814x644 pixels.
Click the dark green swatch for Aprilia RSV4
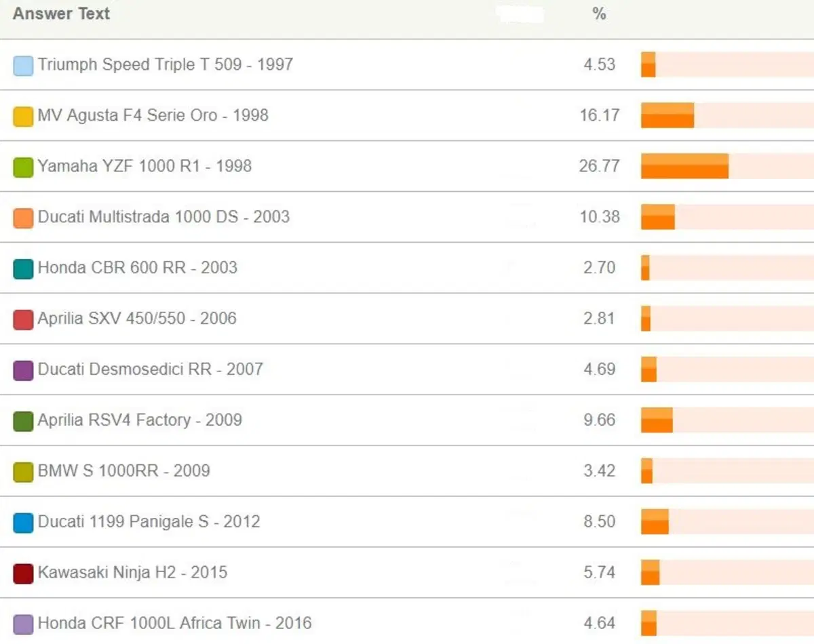click(x=23, y=422)
